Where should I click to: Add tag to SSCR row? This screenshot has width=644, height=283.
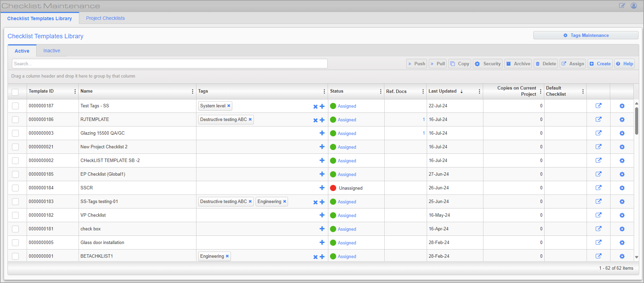pyautogui.click(x=322, y=188)
